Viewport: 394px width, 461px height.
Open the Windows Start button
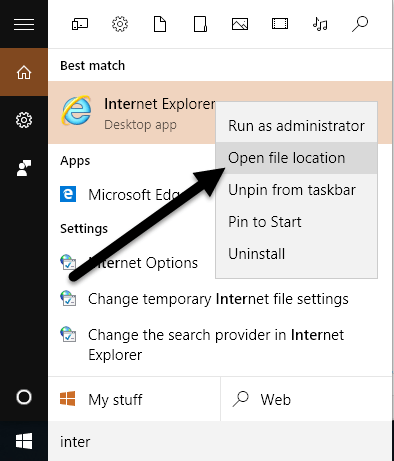pos(24,441)
